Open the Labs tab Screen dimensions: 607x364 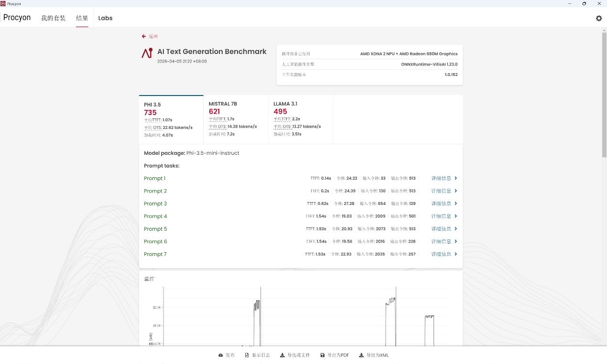tap(105, 18)
